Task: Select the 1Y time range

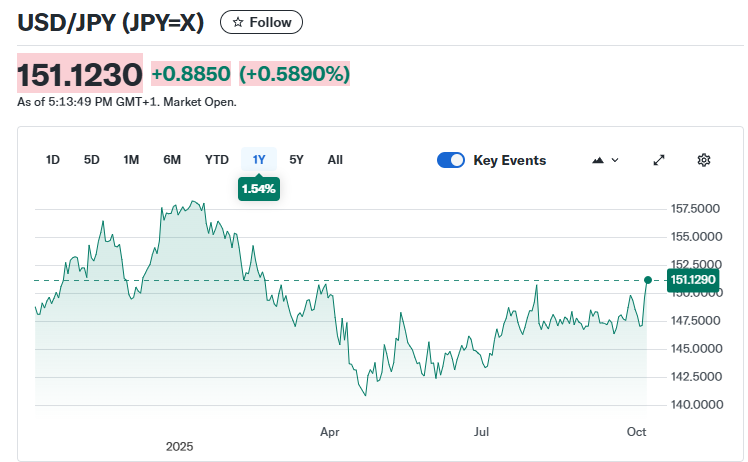Action: [259, 160]
